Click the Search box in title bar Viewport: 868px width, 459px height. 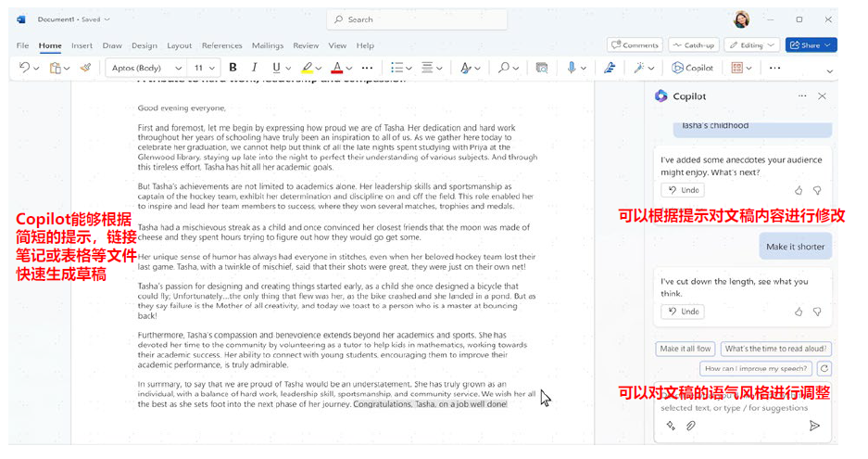(x=417, y=19)
